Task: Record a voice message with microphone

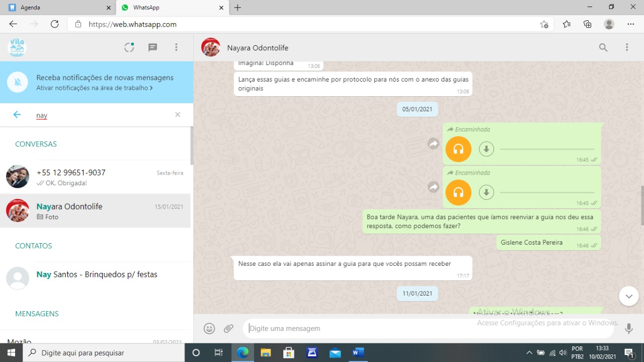Action: tap(628, 328)
